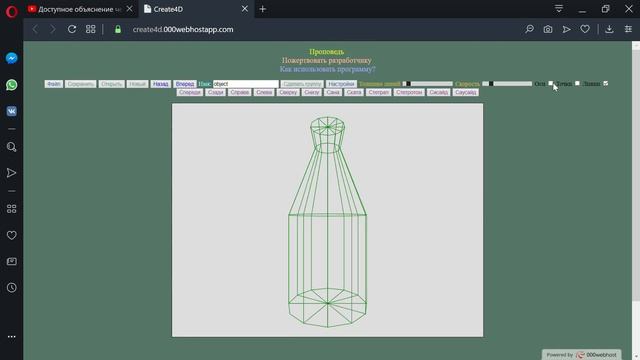
Task: Click the 'Ската' view button
Action: 353,93
